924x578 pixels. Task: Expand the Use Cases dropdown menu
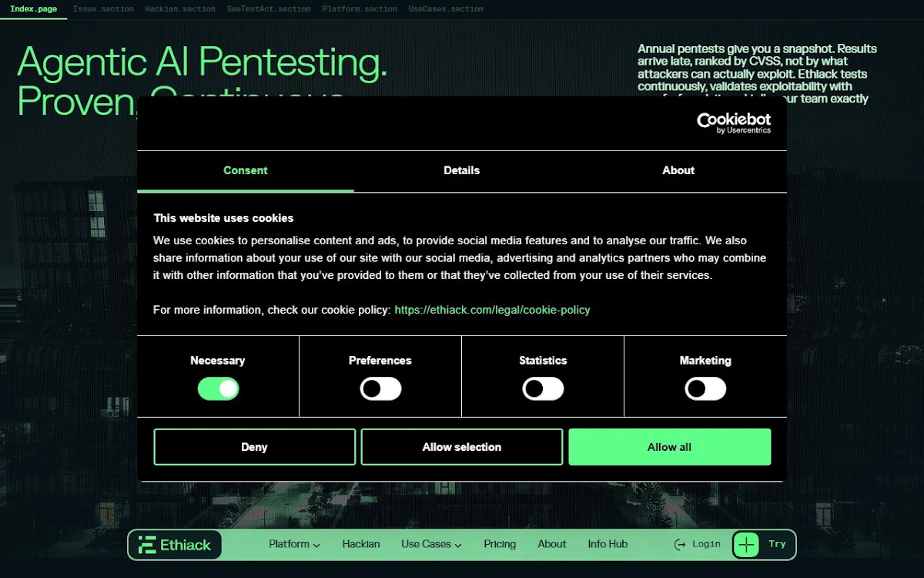click(431, 544)
